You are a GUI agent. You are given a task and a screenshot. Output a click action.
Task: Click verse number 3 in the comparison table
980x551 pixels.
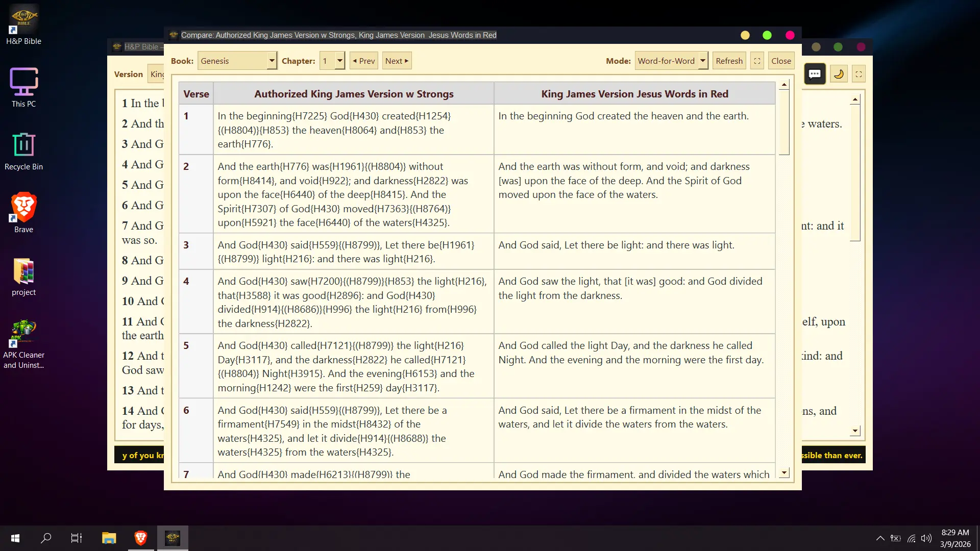pos(186,245)
